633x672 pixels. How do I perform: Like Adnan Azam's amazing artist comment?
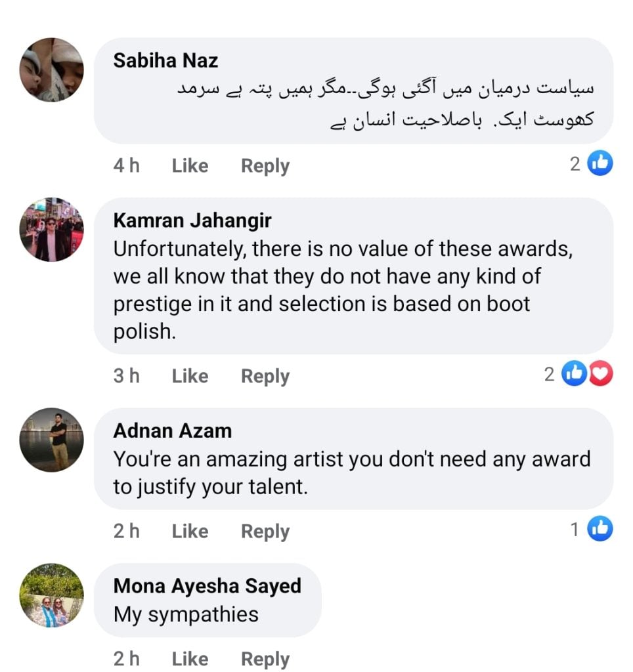tap(190, 531)
